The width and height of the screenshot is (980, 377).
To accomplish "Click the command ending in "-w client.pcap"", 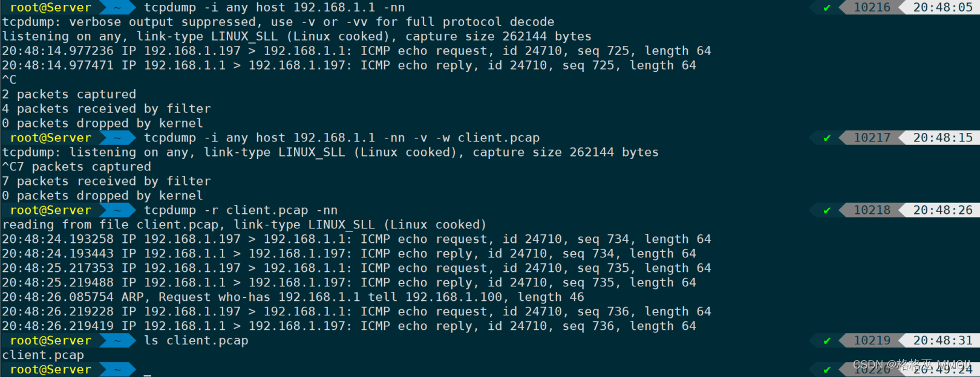I will [x=342, y=138].
